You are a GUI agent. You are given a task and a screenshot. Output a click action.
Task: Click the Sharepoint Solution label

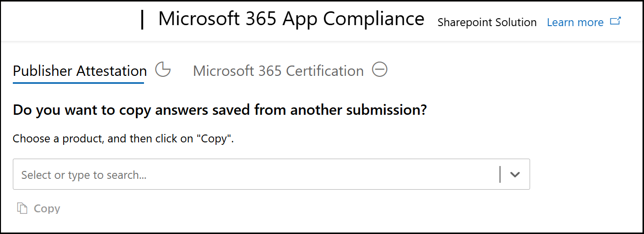point(487,22)
